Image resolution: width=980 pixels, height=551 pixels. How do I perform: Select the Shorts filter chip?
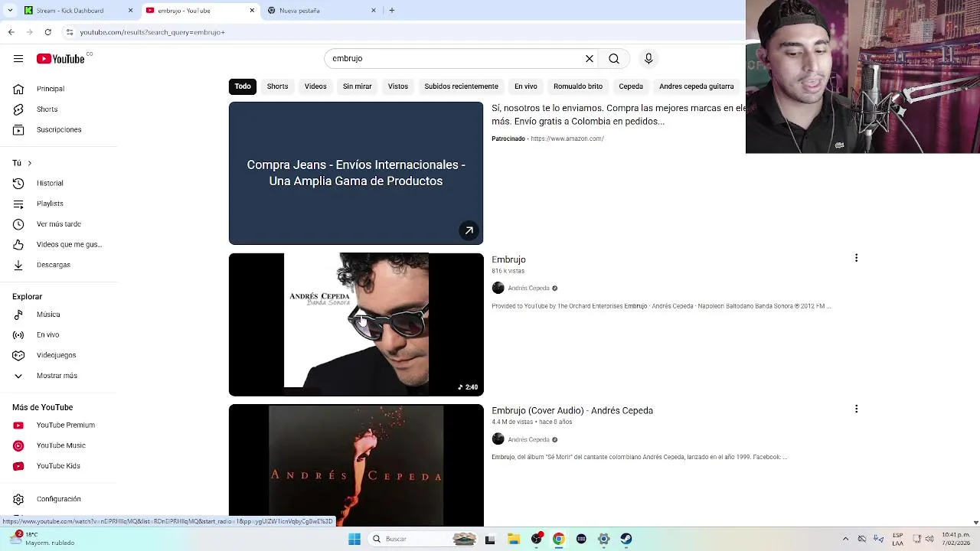point(277,86)
